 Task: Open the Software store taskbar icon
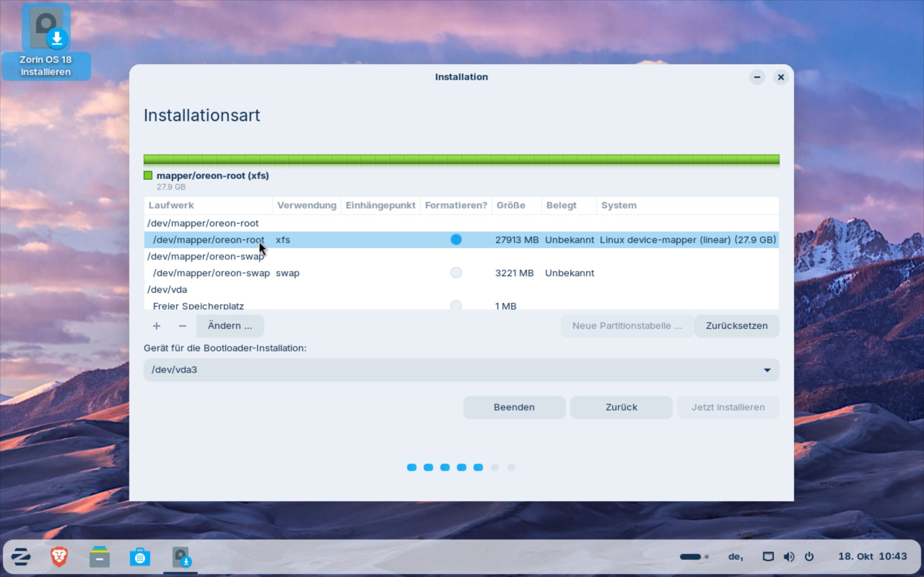point(140,557)
